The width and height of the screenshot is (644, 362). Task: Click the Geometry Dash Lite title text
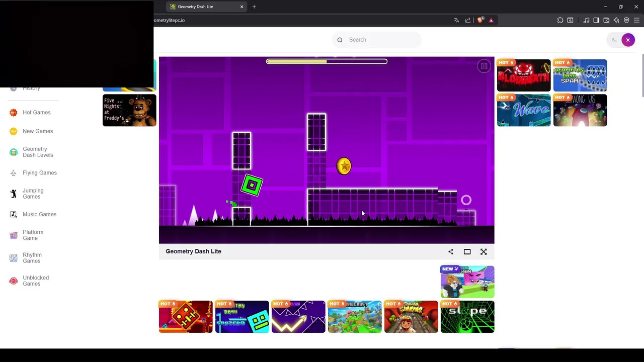click(x=193, y=251)
